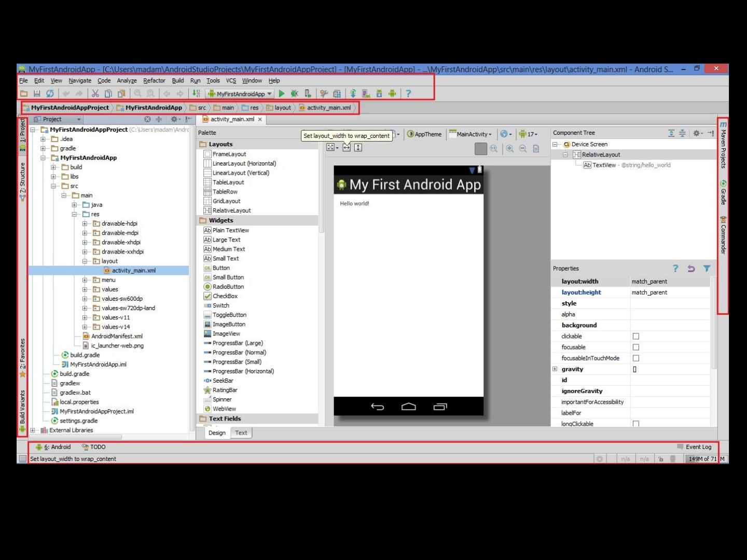747x560 pixels.
Task: Select AppTheme theme button
Action: pos(424,134)
